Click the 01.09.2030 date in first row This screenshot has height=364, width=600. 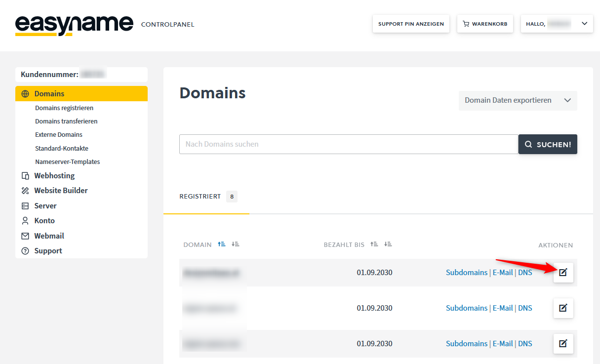(x=374, y=273)
